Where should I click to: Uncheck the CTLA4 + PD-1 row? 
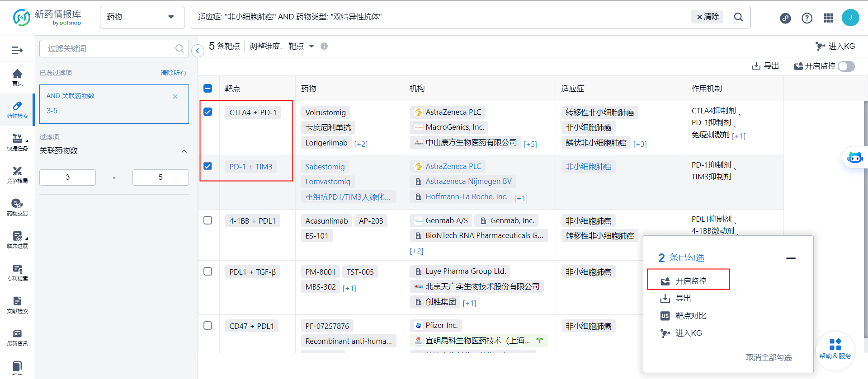click(208, 112)
